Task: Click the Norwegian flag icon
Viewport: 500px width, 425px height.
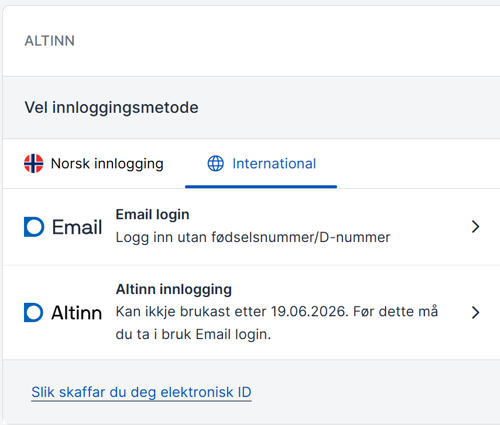Action: tap(34, 164)
